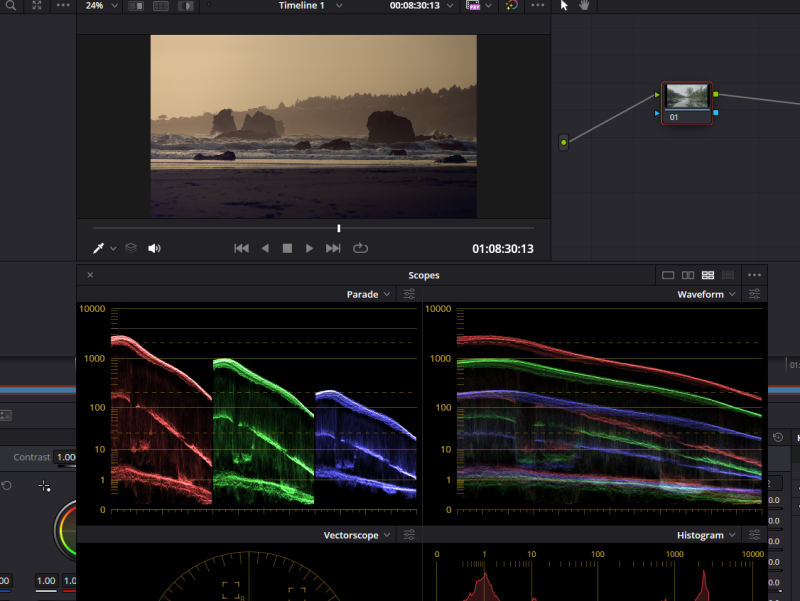Click the reset arrow above the color wheel

pyautogui.click(x=7, y=486)
